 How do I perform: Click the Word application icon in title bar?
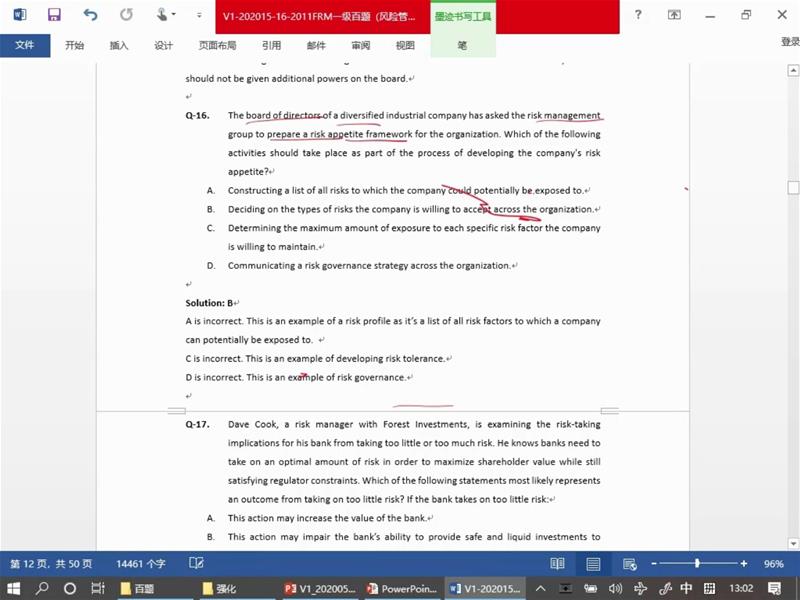pyautogui.click(x=20, y=14)
